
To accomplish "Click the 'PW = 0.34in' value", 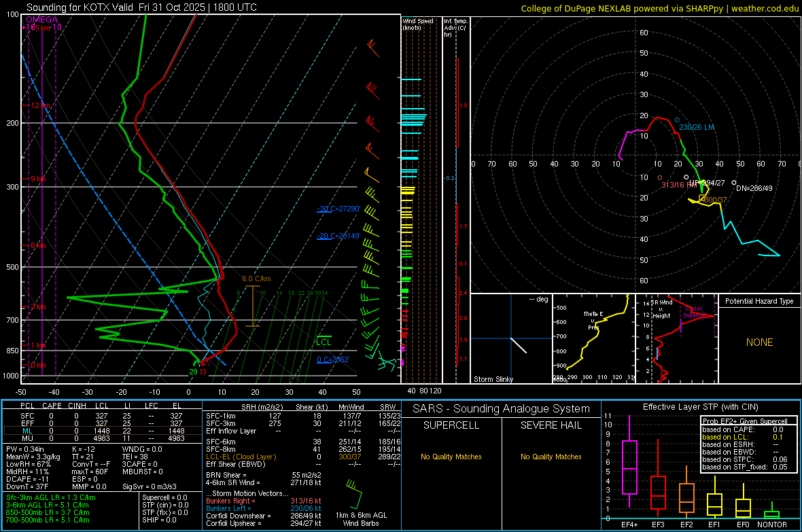I will 25,449.
